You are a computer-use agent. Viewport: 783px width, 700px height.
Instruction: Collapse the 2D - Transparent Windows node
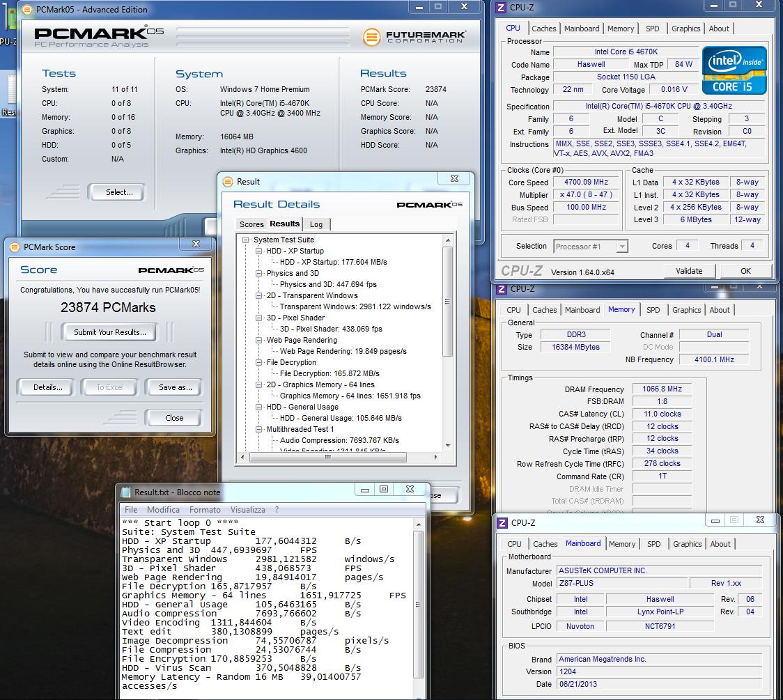click(258, 295)
